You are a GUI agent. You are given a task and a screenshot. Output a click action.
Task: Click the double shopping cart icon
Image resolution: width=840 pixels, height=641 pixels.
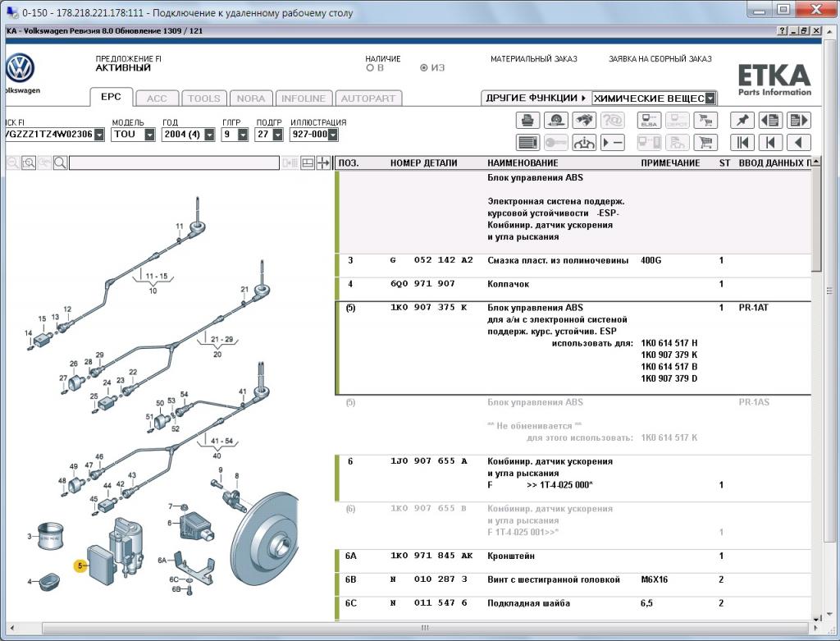click(x=705, y=120)
